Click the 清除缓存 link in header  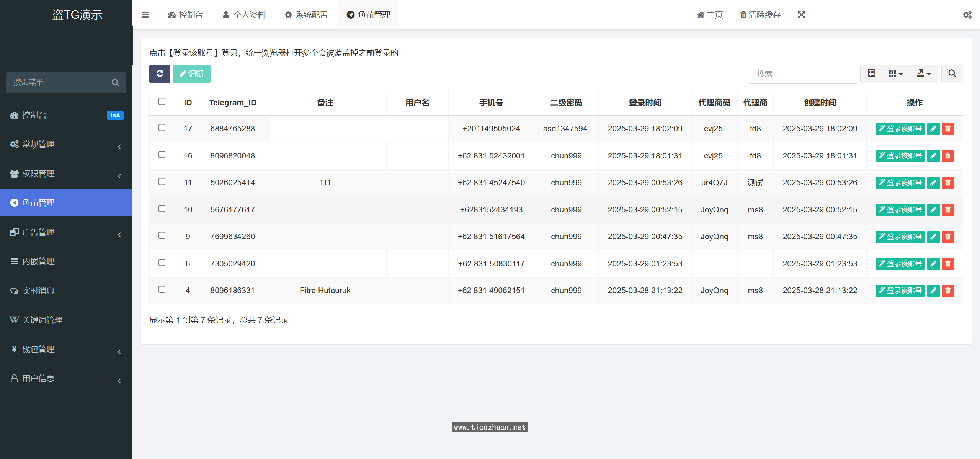[x=760, y=15]
